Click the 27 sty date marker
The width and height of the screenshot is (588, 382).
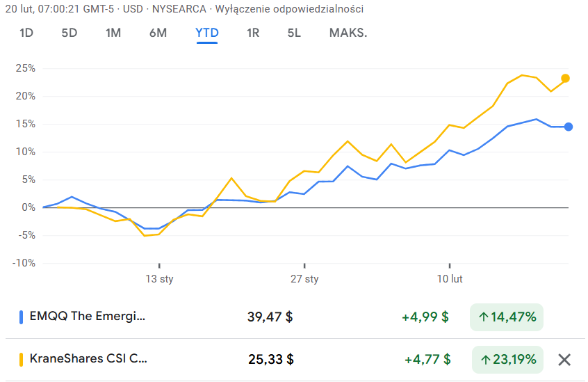tap(304, 279)
